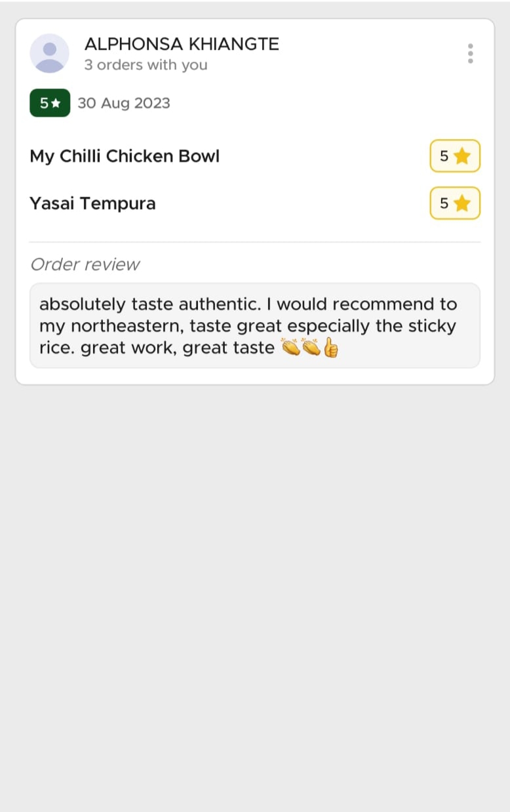Image resolution: width=510 pixels, height=812 pixels.
Task: Click the green 5-star overall rating badge
Action: pyautogui.click(x=50, y=103)
